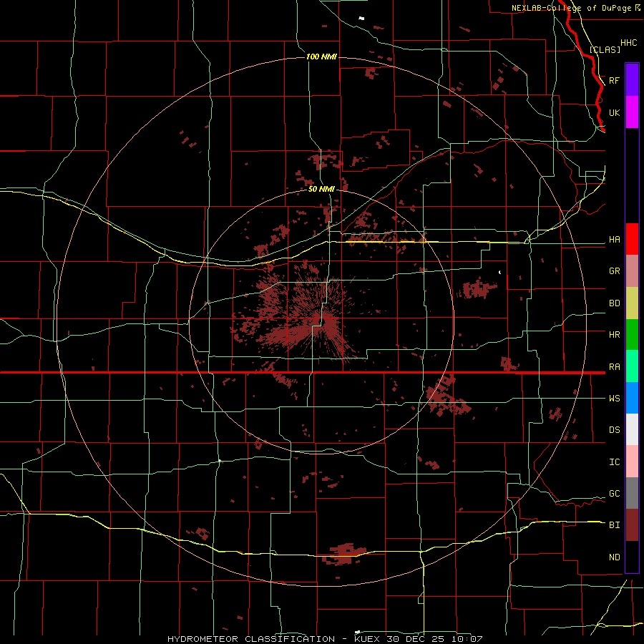Click the 'RA' legend label text

click(x=614, y=367)
